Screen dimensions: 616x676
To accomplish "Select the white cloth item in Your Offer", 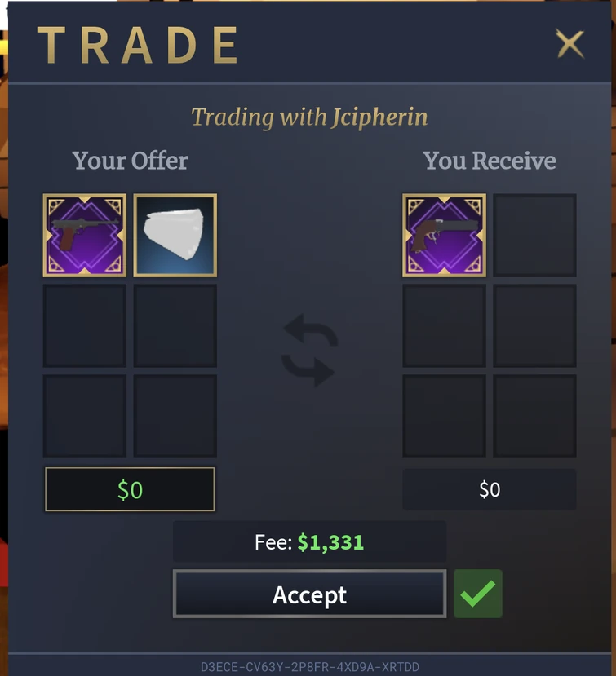I will (175, 236).
